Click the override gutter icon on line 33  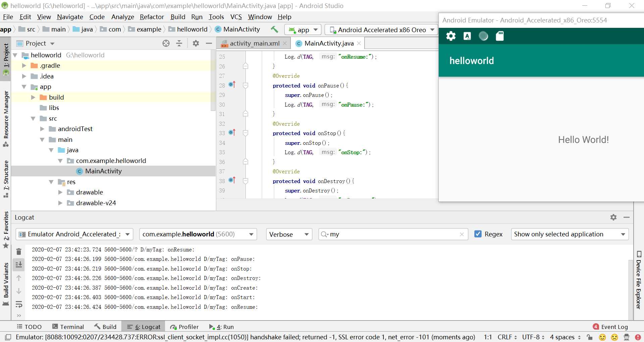point(232,132)
